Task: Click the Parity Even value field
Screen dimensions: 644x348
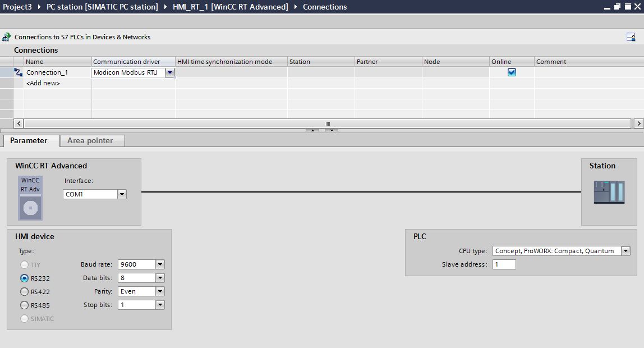Action: click(137, 291)
